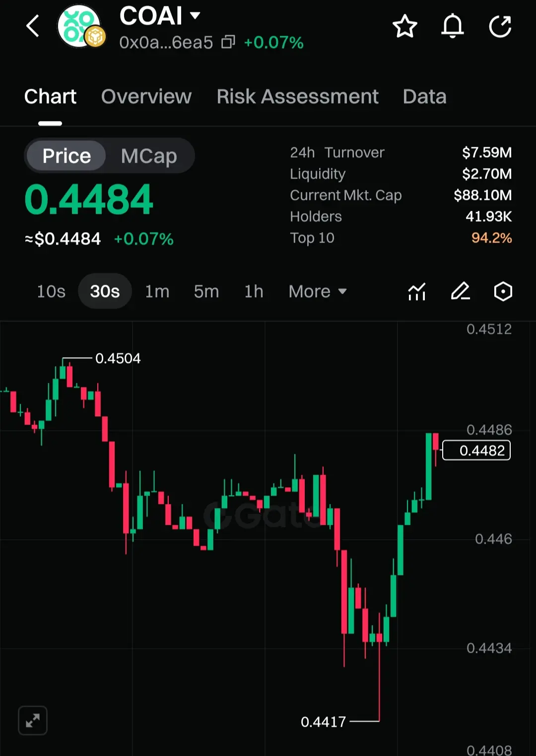536x756 pixels.
Task: Tap the 24h Turnover label
Action: (x=337, y=152)
